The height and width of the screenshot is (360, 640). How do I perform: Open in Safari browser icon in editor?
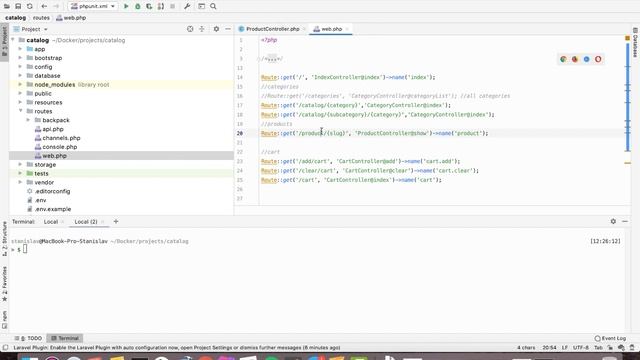coord(587,59)
